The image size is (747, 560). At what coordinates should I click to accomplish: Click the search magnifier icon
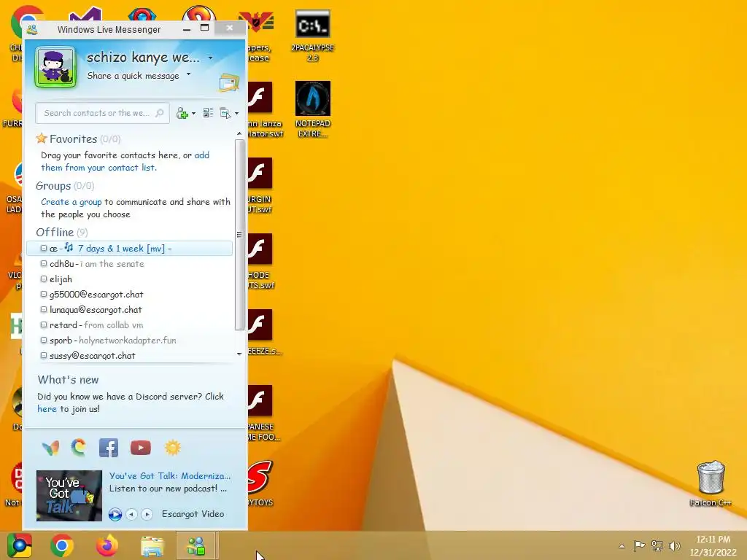[x=160, y=113]
